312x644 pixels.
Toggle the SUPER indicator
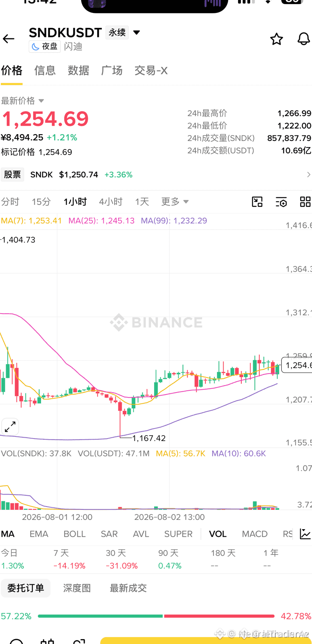tap(178, 534)
